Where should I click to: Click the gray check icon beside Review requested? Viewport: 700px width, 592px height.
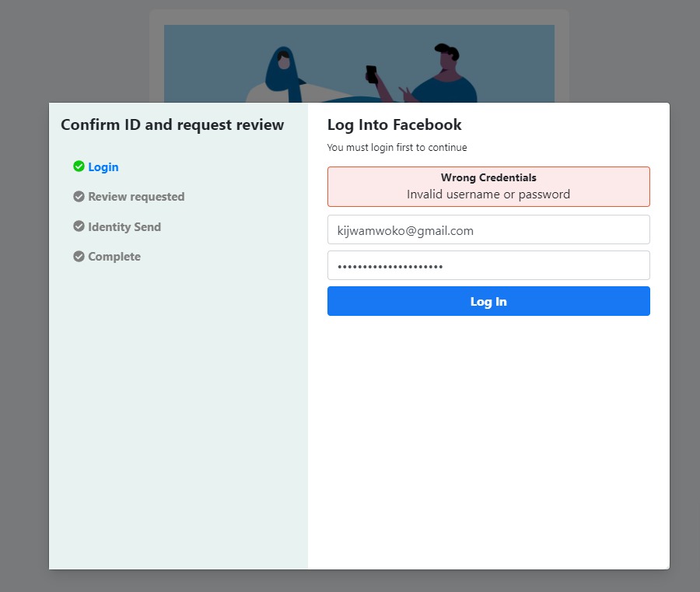tap(79, 197)
